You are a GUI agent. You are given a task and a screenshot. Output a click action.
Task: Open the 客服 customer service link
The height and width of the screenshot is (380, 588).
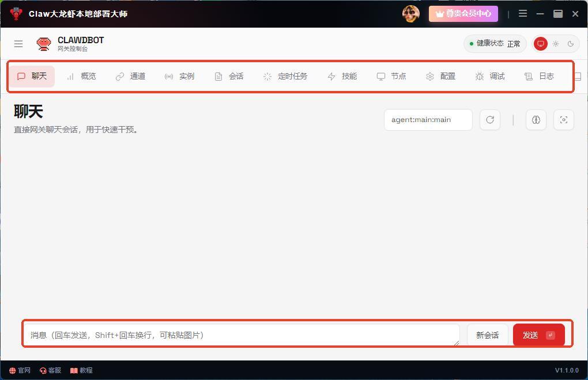[x=50, y=370]
